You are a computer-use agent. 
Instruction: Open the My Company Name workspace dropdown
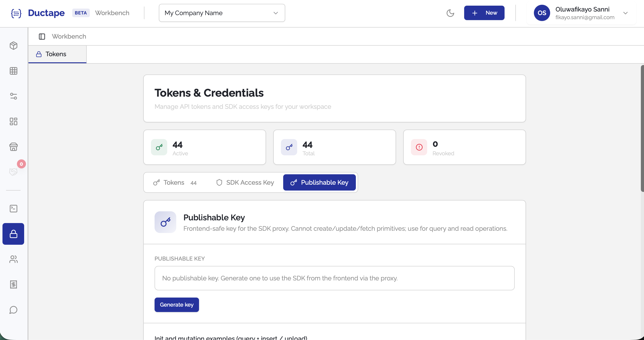(x=222, y=13)
